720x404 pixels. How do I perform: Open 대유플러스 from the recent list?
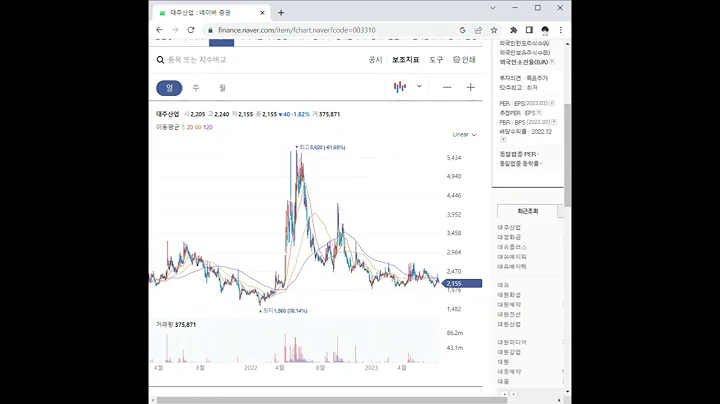(x=512, y=247)
